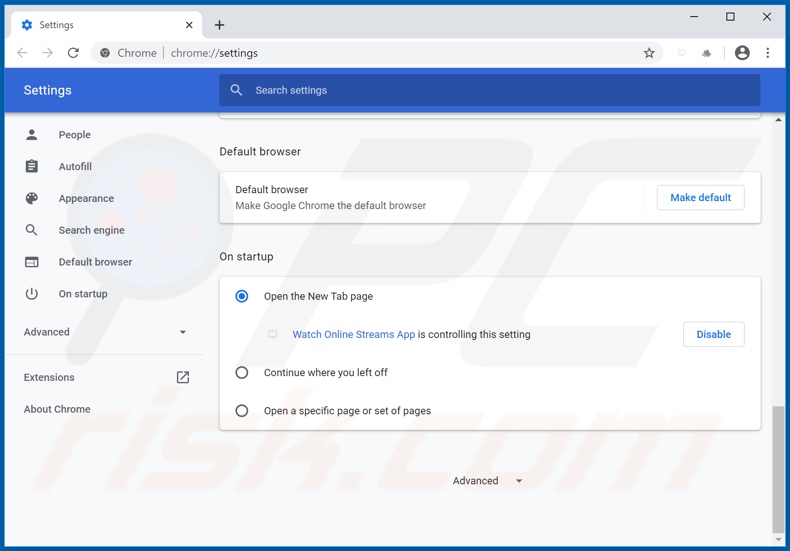Open the Search engine settings section
The height and width of the screenshot is (551, 790).
click(x=91, y=230)
